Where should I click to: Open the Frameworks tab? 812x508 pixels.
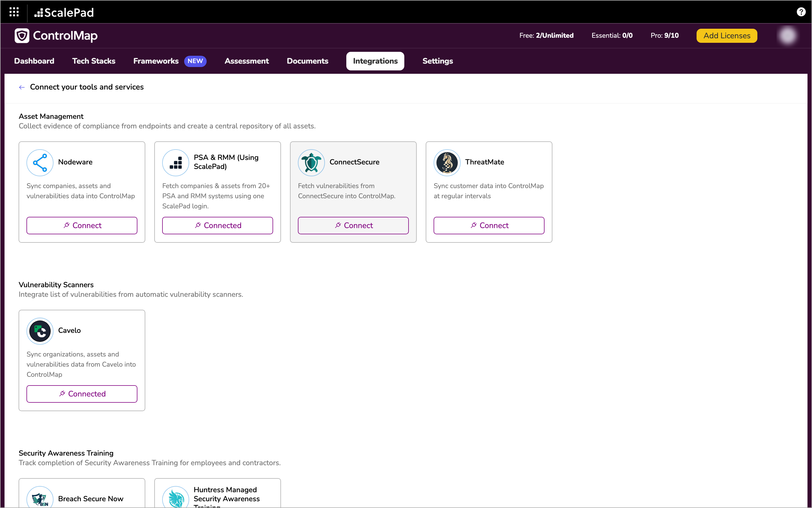156,61
